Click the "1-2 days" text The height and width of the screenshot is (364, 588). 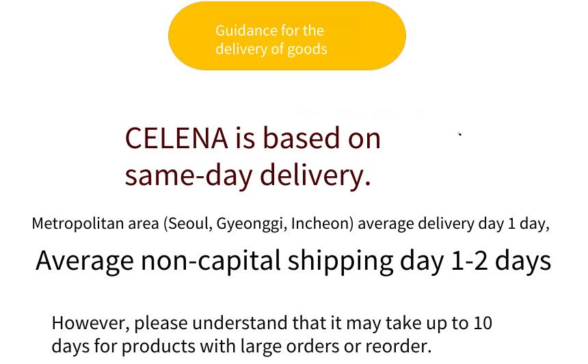coord(501,261)
